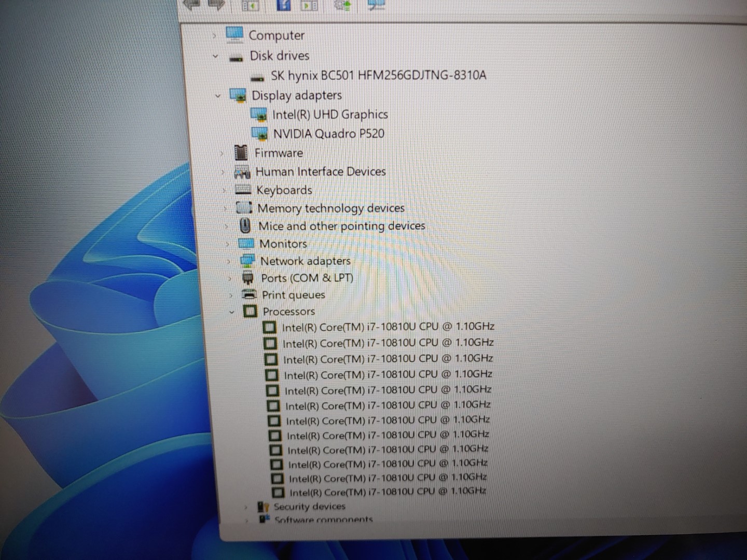The height and width of the screenshot is (560, 747).
Task: Click the Monitors category icon
Action: [x=246, y=243]
